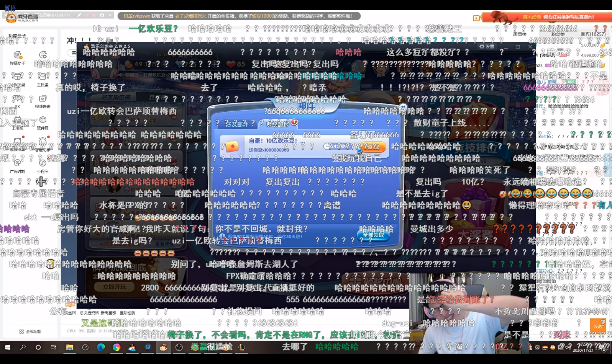
Task: Open OBS Studio from taskbar
Action: 179,347
